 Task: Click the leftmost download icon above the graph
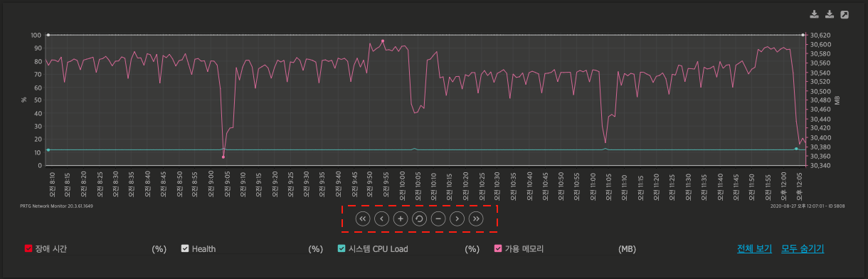point(814,14)
